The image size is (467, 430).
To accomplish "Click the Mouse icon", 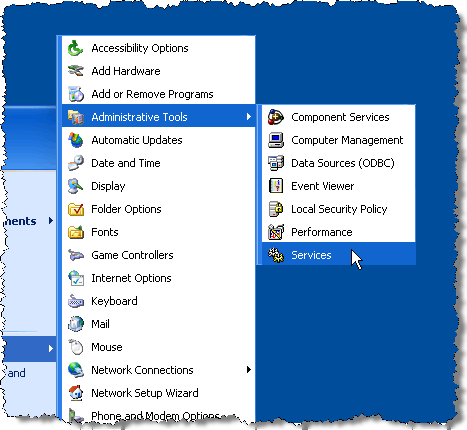I will pos(76,347).
